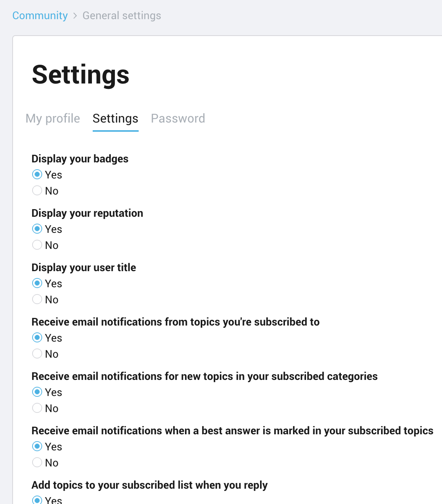Select Yes for adding topics when you reply
The width and height of the screenshot is (442, 504).
coord(37,500)
